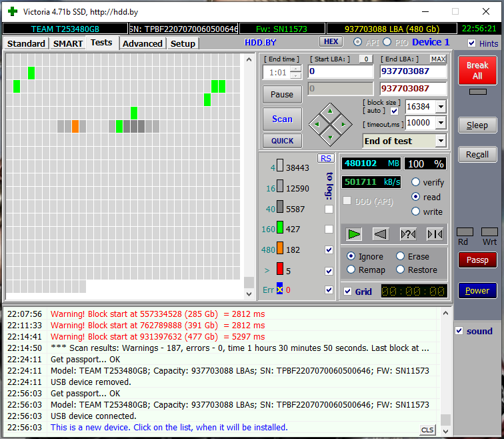Viewport: 504px width, 439px height.
Task: Click the gray 16 ms block swatch
Action: (279, 186)
